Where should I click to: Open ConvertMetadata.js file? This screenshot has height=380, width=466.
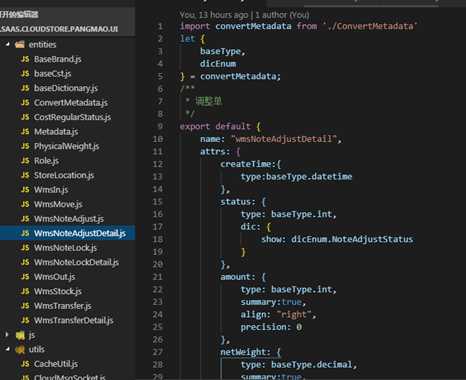71,103
